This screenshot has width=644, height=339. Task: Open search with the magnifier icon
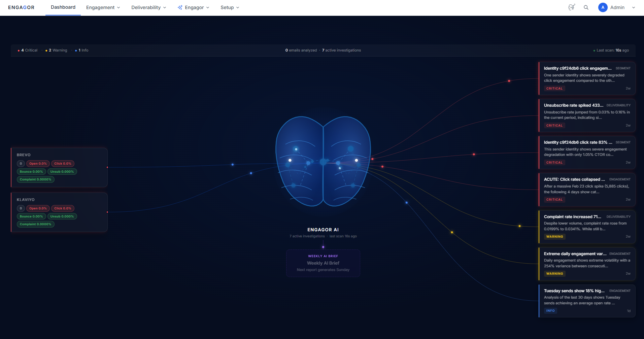pyautogui.click(x=586, y=7)
